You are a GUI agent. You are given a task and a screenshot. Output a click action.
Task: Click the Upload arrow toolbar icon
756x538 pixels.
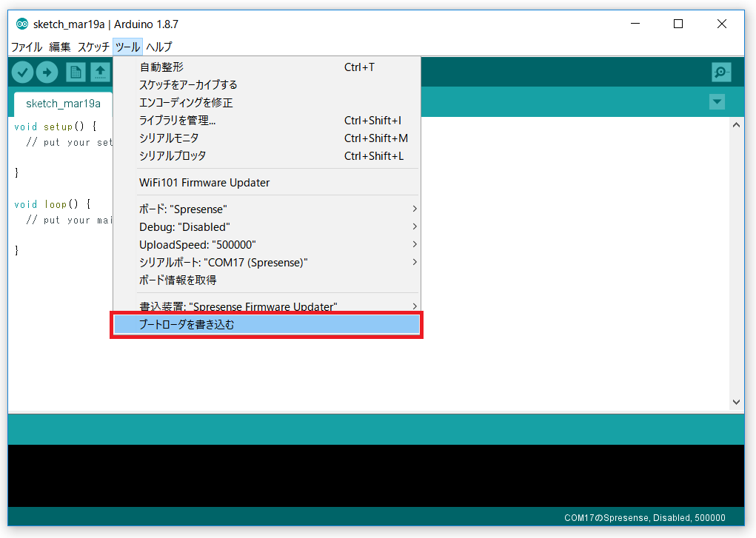pos(47,72)
